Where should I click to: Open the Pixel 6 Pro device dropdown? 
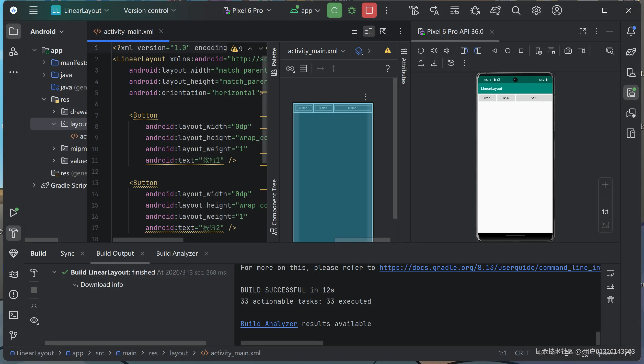point(247,10)
